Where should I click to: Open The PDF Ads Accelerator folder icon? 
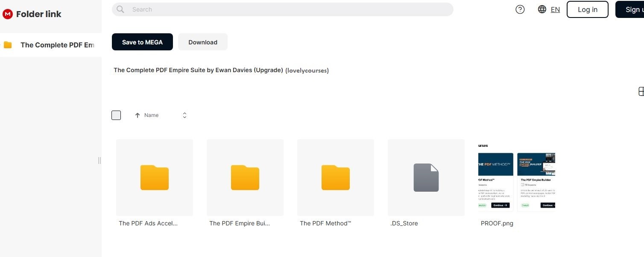click(x=154, y=178)
